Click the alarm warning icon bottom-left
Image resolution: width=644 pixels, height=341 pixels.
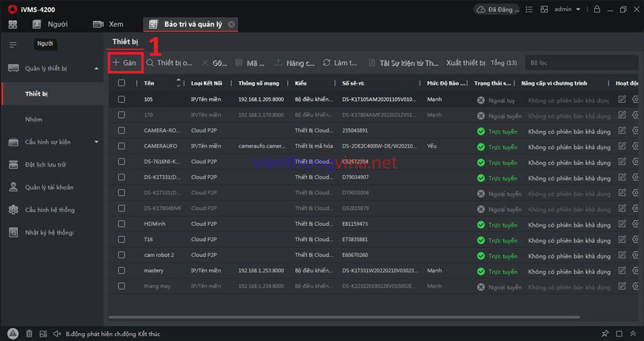(12, 334)
